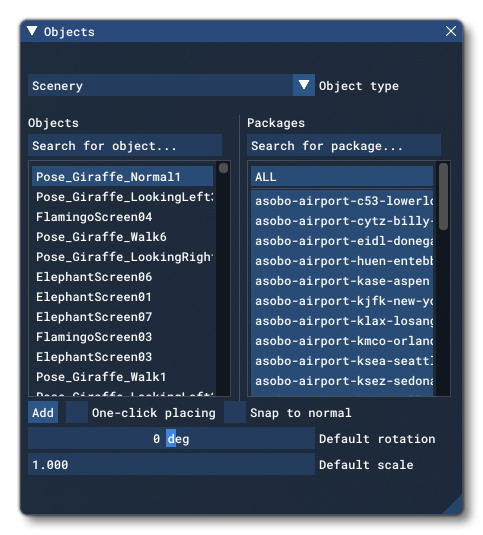
Task: Select asobo-airport-klax-losangeles package
Action: coord(342,321)
